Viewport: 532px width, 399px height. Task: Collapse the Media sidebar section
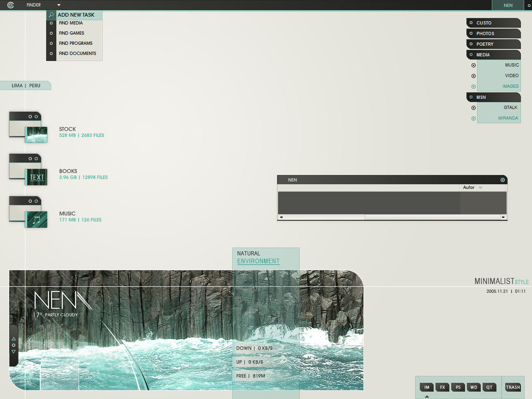coord(493,54)
